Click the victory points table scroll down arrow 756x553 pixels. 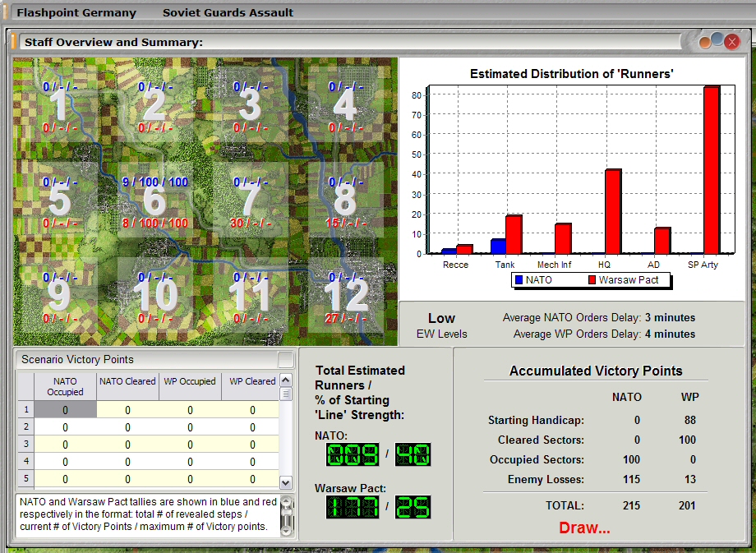click(x=285, y=482)
